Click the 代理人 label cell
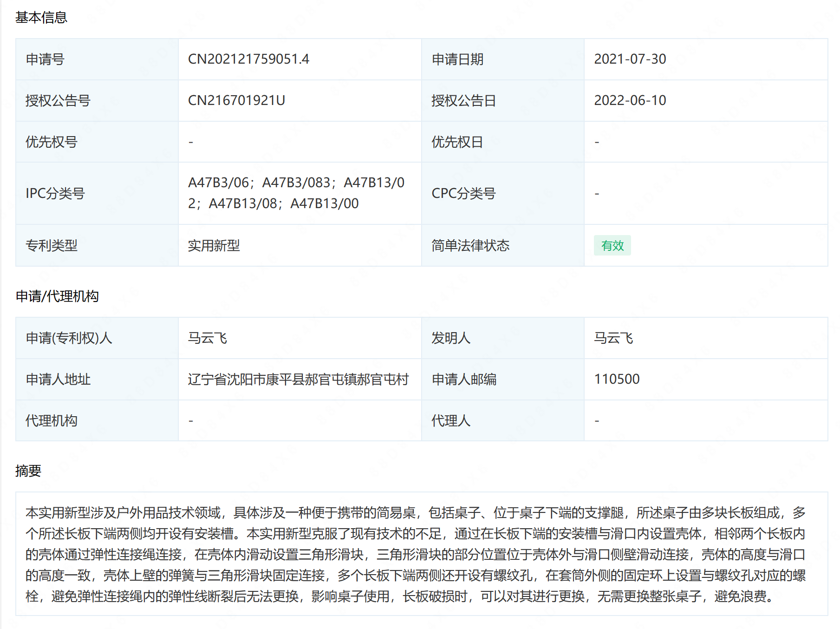The height and width of the screenshot is (629, 840). click(503, 420)
